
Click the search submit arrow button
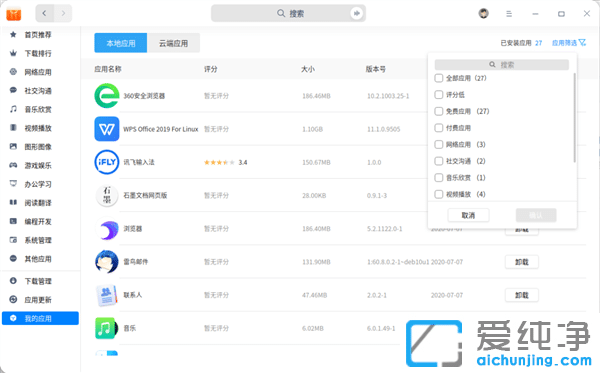[356, 13]
